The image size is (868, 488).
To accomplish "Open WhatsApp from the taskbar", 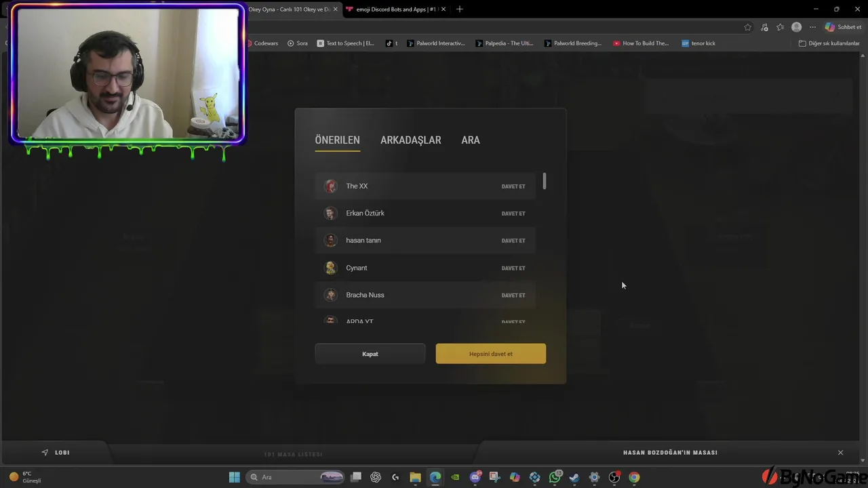I will [x=555, y=477].
